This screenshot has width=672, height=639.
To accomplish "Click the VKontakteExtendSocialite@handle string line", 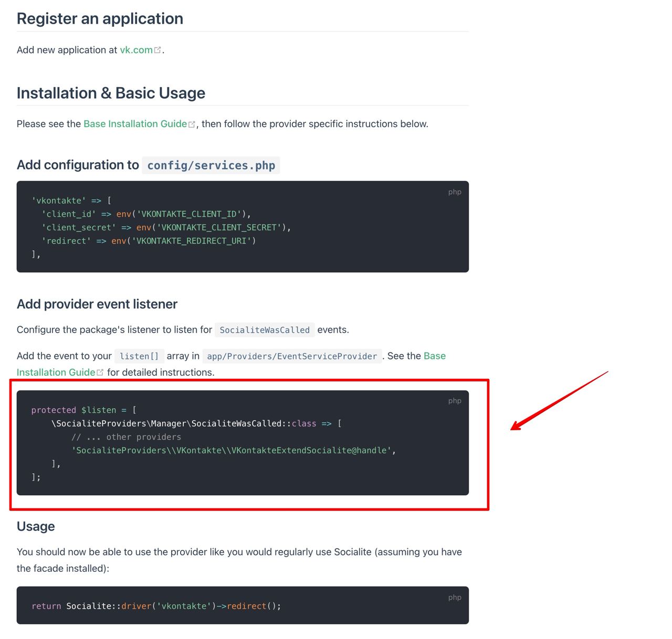I will point(234,450).
